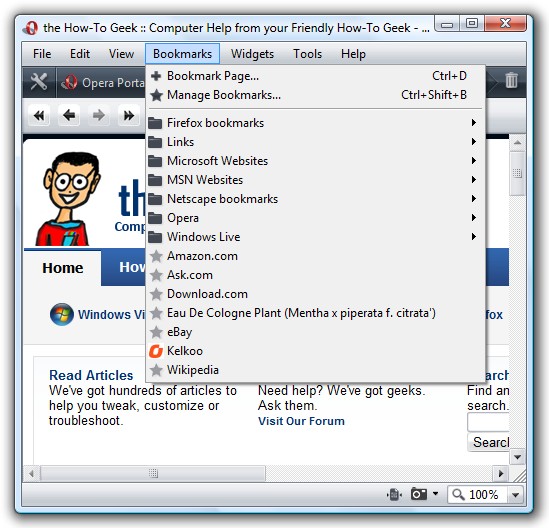Click the closed tabs trash can icon
Viewport: 549px width, 528px height.
point(511,80)
